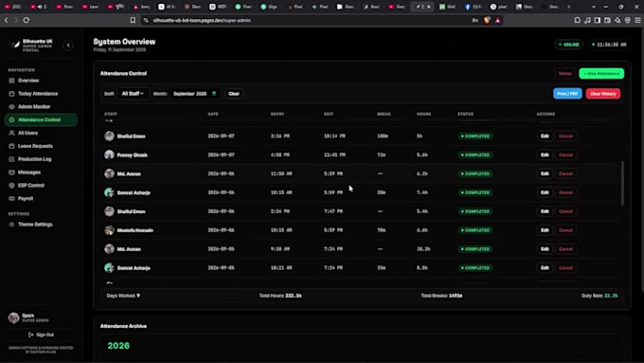Viewport: 644px width, 363px height.
Task: Click Mostafa Hossain's profile avatar
Action: [109, 230]
